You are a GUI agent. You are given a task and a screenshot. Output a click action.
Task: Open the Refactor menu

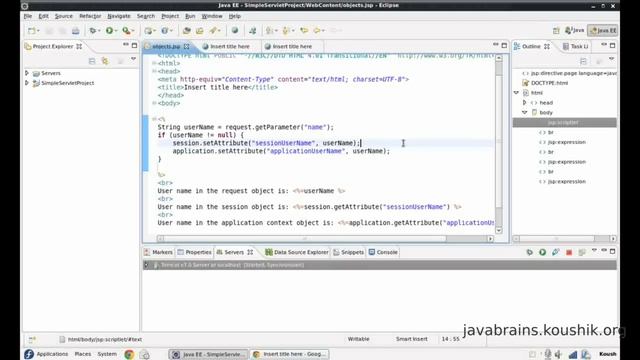(x=90, y=16)
